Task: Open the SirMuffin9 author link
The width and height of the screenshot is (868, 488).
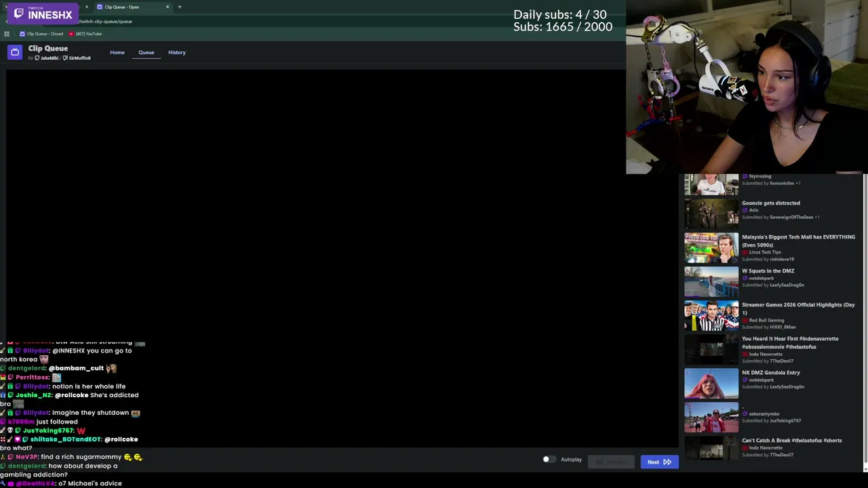Action: (x=77, y=58)
